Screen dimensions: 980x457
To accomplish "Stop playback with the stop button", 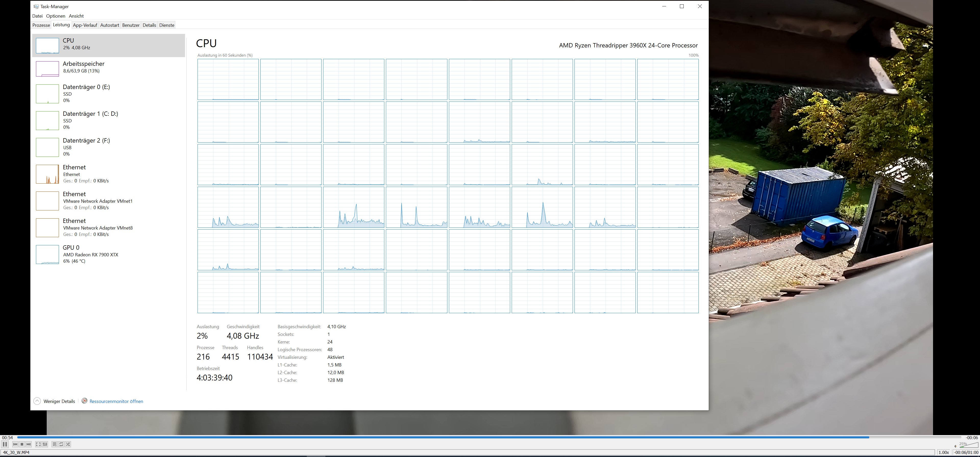I will (22, 444).
